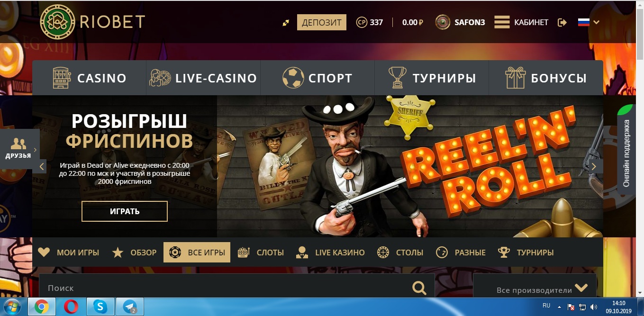Expand the Russian flag language dropdown
Viewport: 644px width, 316px height.
click(x=589, y=22)
